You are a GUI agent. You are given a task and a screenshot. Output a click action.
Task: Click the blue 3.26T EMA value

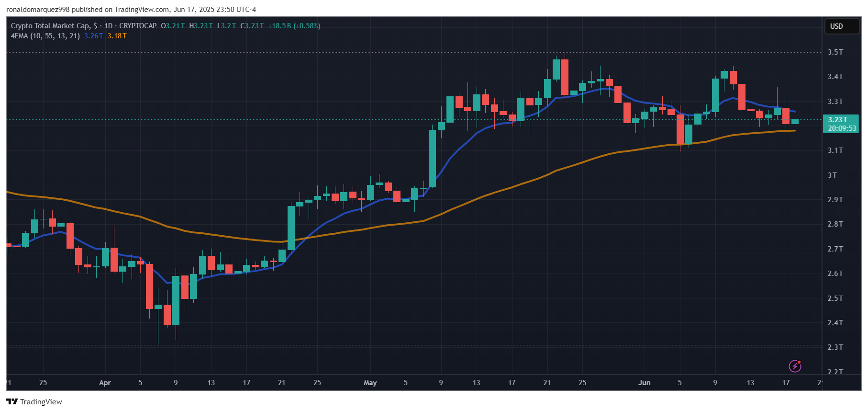93,36
